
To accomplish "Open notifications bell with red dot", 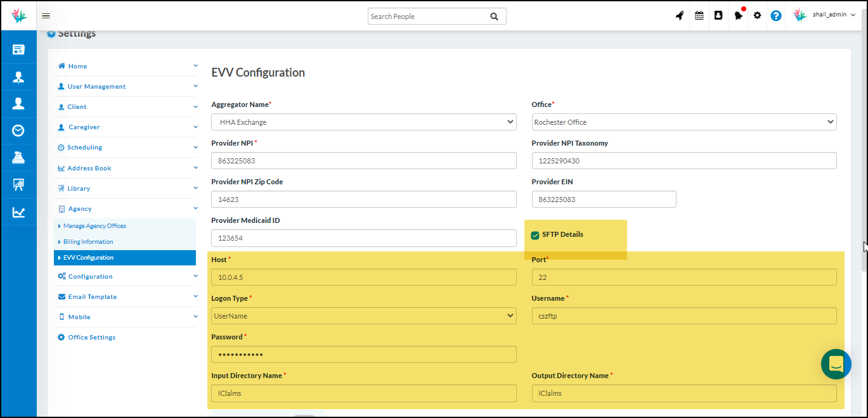I will coord(739,16).
